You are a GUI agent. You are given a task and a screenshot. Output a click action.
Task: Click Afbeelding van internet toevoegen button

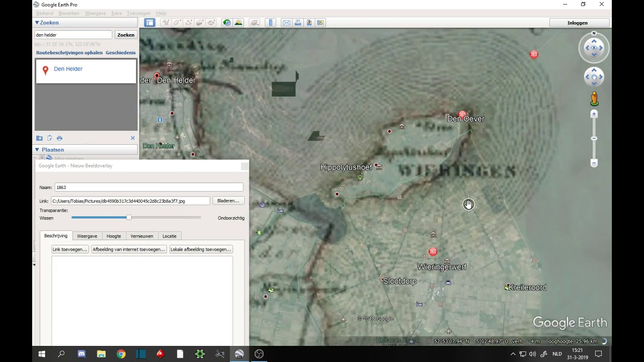coord(129,249)
